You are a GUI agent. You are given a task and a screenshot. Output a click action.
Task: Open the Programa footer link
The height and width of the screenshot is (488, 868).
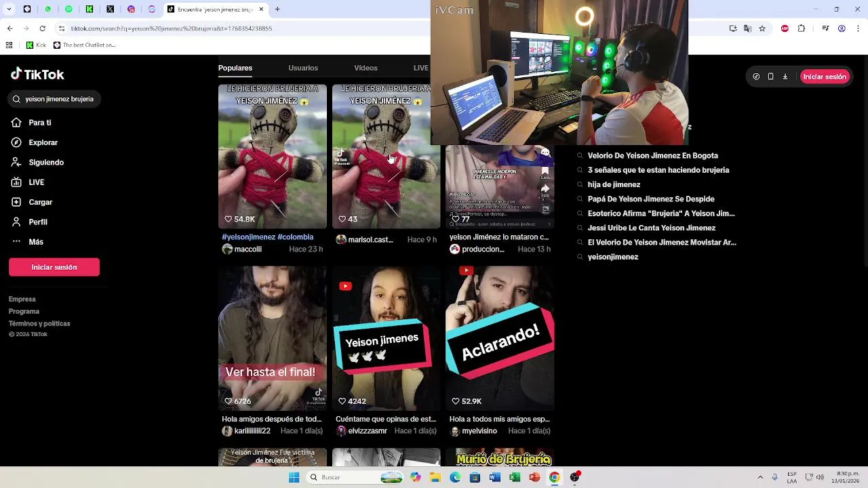24,311
